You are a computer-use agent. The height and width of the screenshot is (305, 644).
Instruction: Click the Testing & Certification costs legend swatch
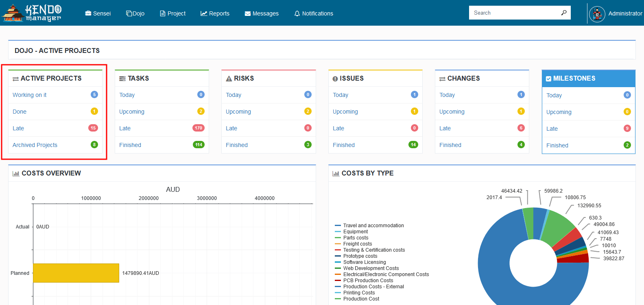(338, 250)
